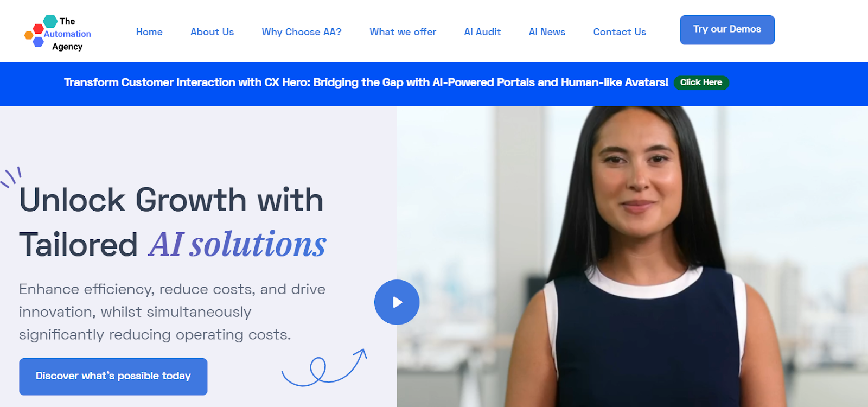Click the Try our Demos button
Viewport: 868px width, 407px height.
[727, 30]
